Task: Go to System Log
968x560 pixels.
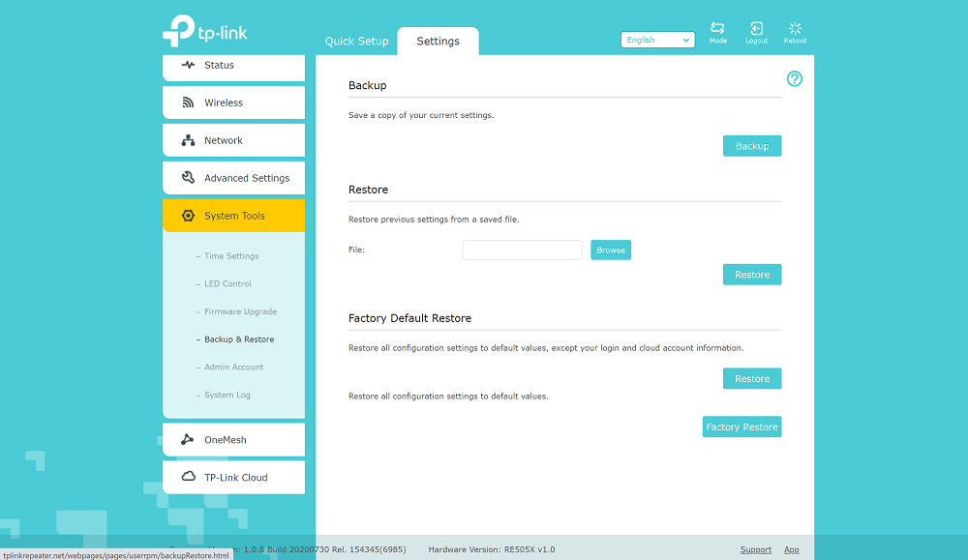Action: pos(227,395)
